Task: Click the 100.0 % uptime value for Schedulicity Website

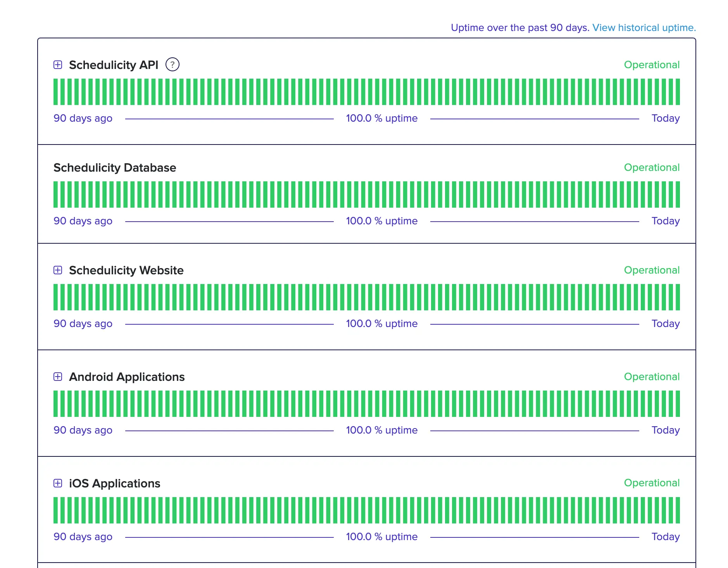Action: [382, 324]
